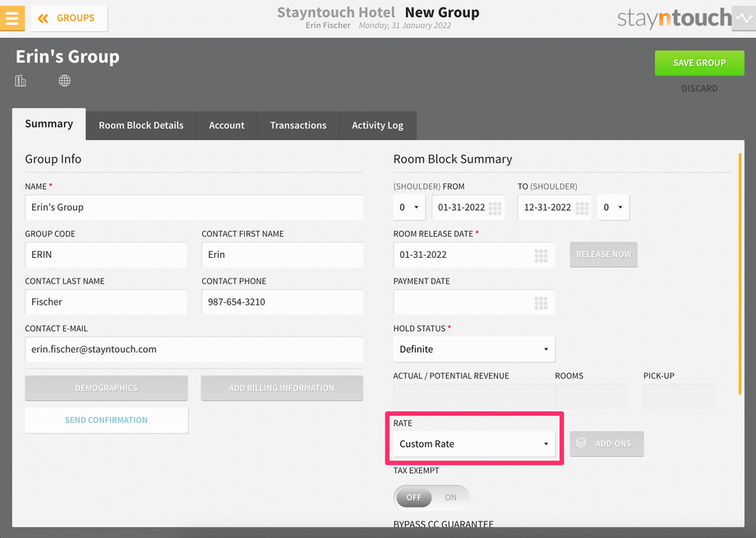Edit the group Name field
Screen dimensions: 756x538
pos(194,207)
